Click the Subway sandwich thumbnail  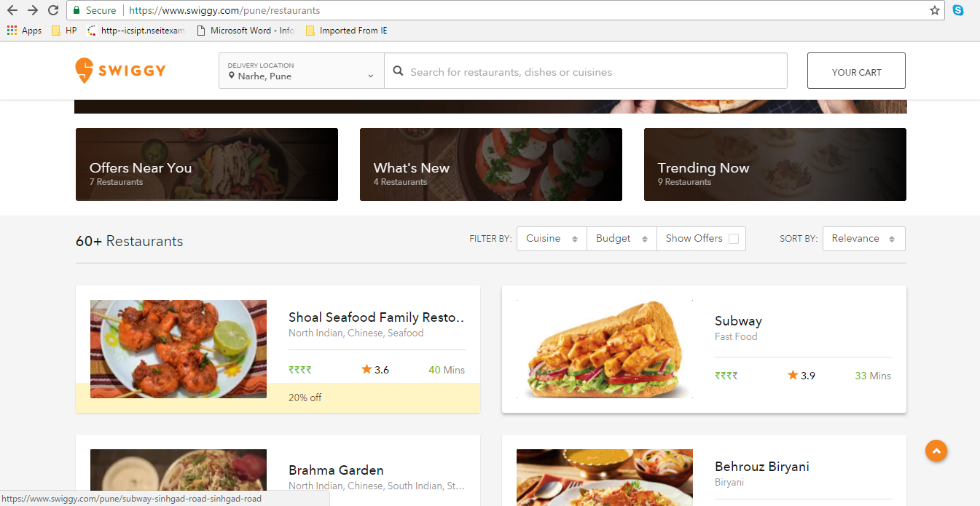point(605,349)
